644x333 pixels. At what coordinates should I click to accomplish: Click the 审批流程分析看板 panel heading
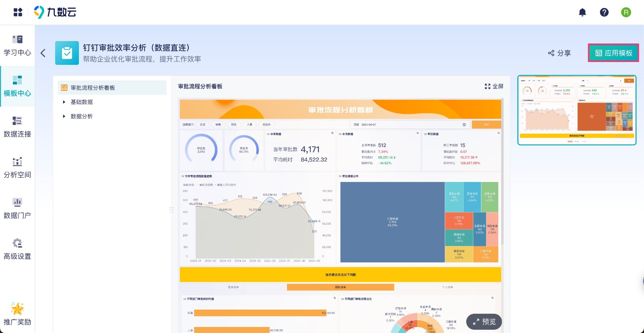point(200,86)
